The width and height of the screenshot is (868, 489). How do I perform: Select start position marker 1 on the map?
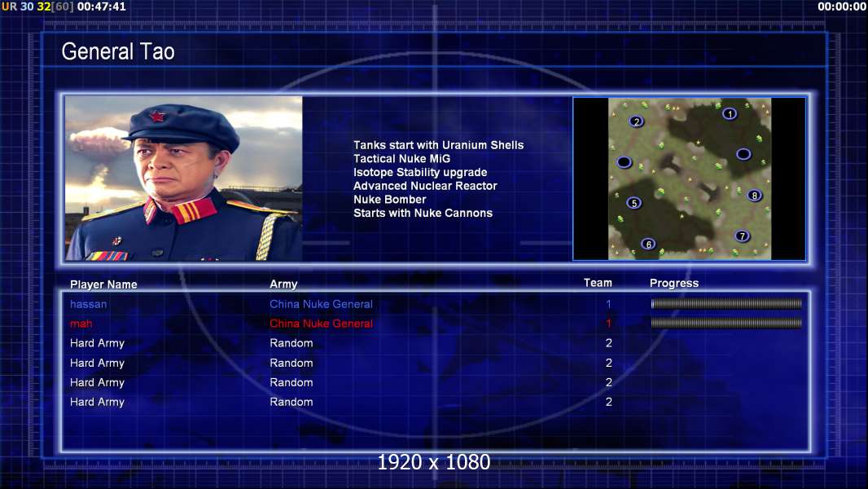[730, 114]
